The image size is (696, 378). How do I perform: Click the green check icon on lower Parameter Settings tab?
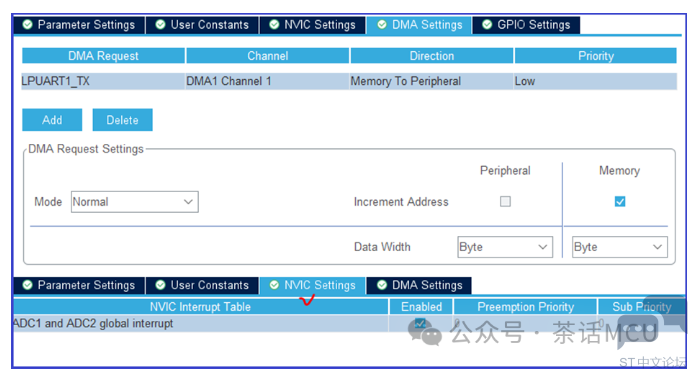click(x=28, y=285)
